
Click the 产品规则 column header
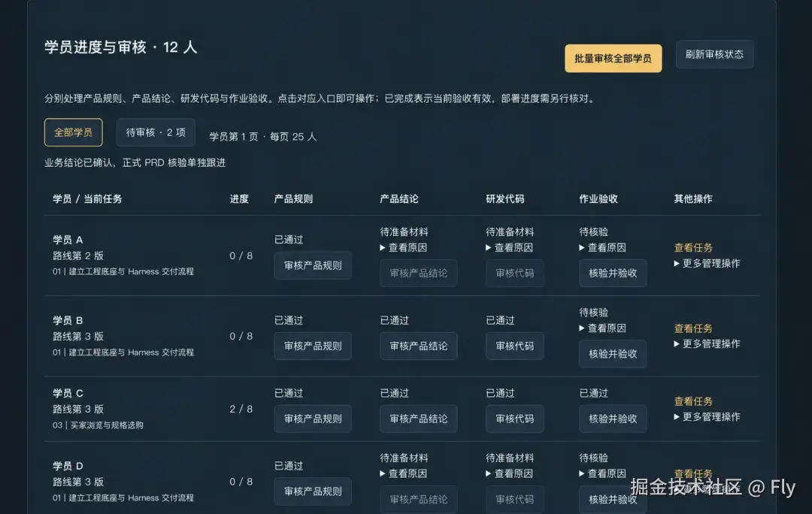[294, 199]
